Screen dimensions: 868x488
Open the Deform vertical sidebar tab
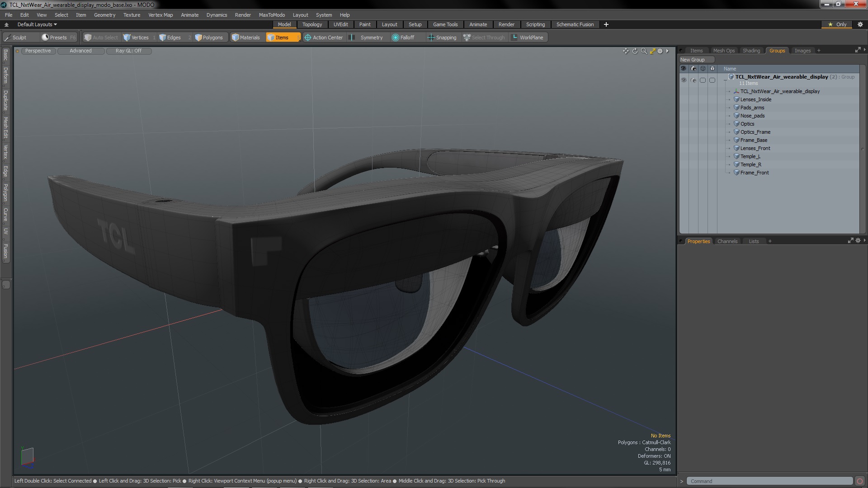(x=5, y=76)
